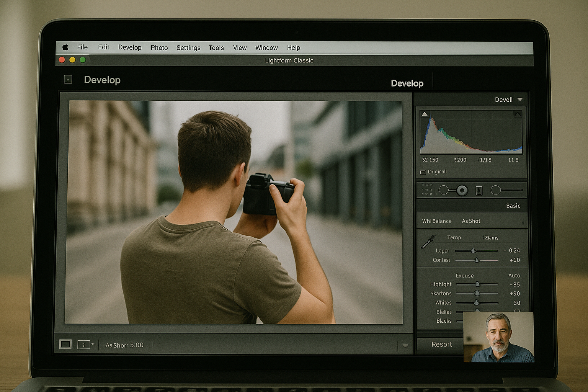588x392 pixels.
Task: Toggle shadow clipping triangle on histogram
Action: [425, 114]
